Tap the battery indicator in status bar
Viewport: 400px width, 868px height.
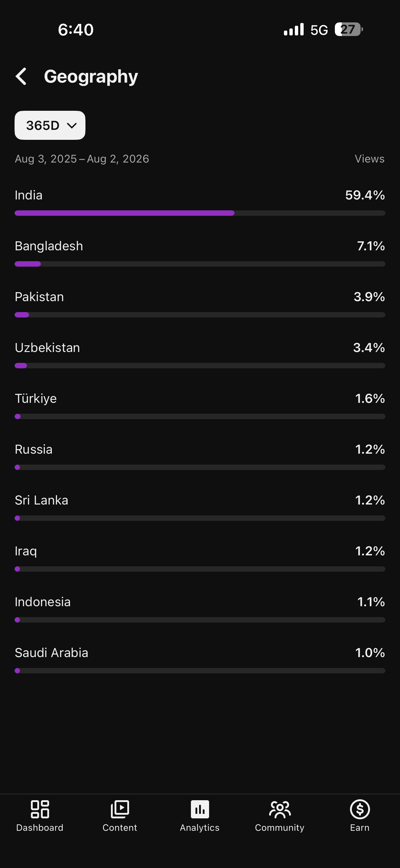[349, 29]
